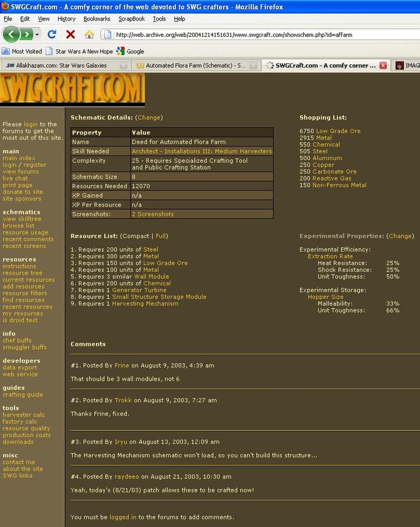The image size is (420, 527).
Task: Reload the page with the refresh icon
Action: pos(52,35)
